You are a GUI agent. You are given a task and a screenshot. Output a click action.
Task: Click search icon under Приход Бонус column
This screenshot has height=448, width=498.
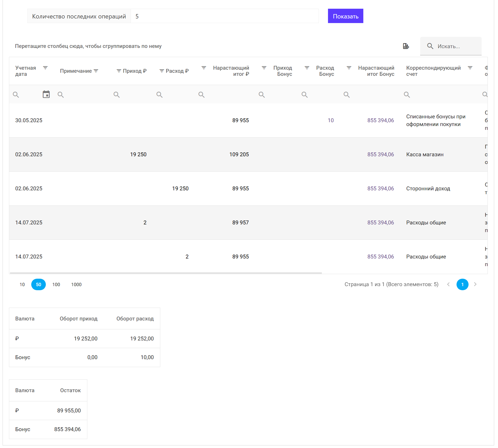pos(262,95)
